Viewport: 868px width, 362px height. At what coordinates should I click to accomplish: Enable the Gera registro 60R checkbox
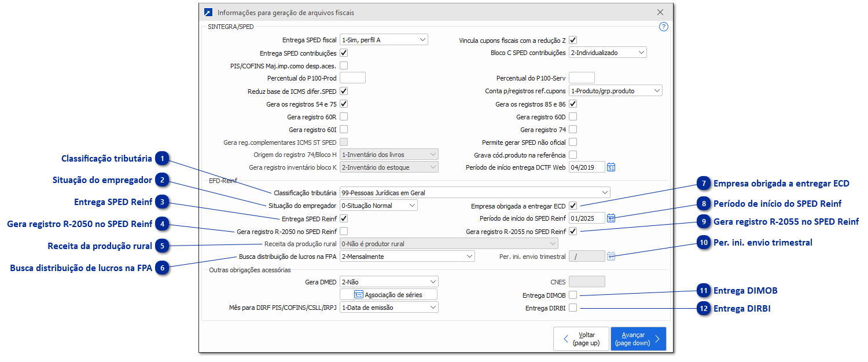(344, 116)
